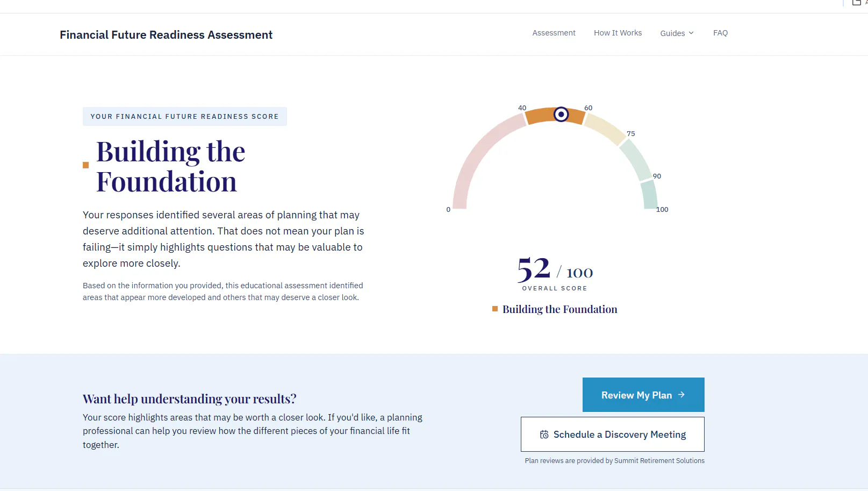
Task: Open the Assessment nav link
Action: tap(554, 33)
